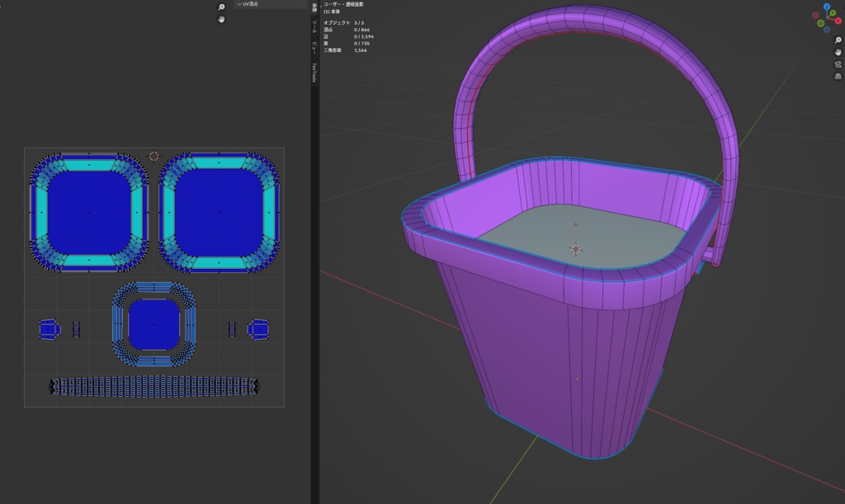
Task: Toggle the perspective/orthographic icon in viewport
Action: 838,76
